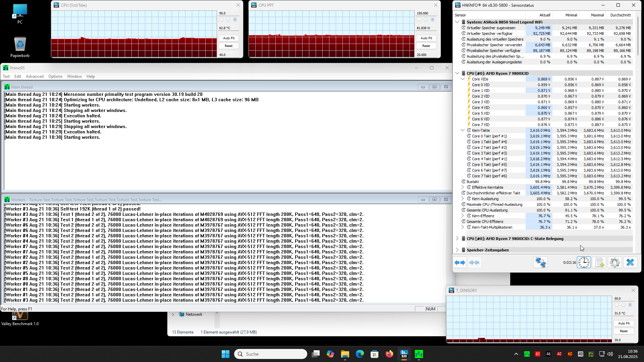This screenshot has height=362, width=644.
Task: Expand the Speicher-Zeitangaben sensor group
Action: click(x=457, y=250)
